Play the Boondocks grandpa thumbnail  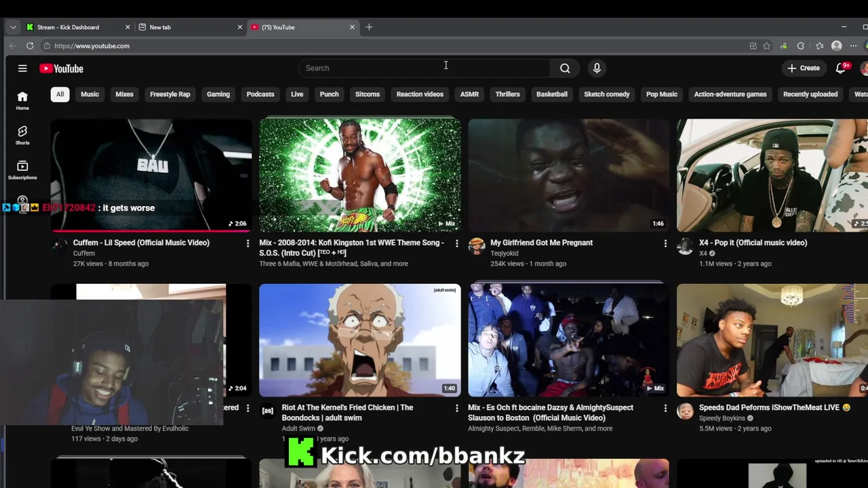pyautogui.click(x=359, y=340)
